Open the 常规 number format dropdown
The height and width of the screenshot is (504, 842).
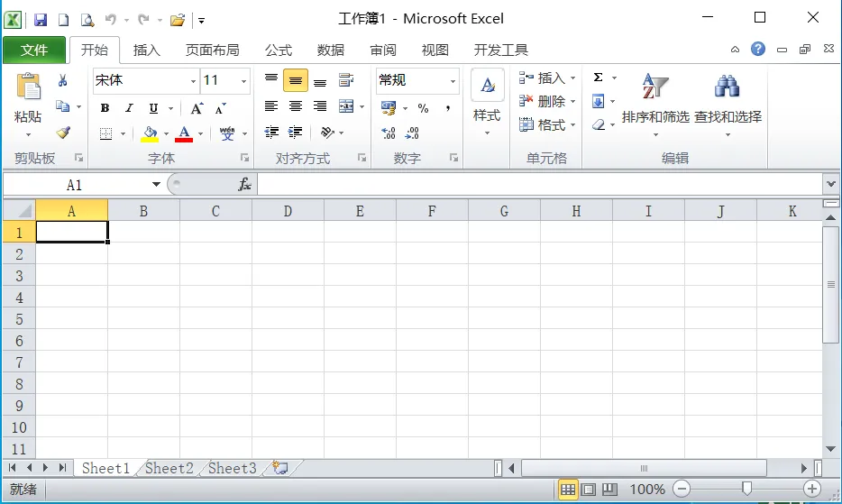pyautogui.click(x=453, y=81)
